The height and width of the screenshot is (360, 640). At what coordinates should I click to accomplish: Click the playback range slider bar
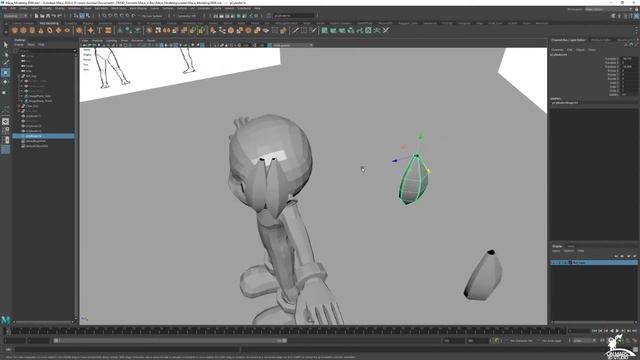point(170,340)
